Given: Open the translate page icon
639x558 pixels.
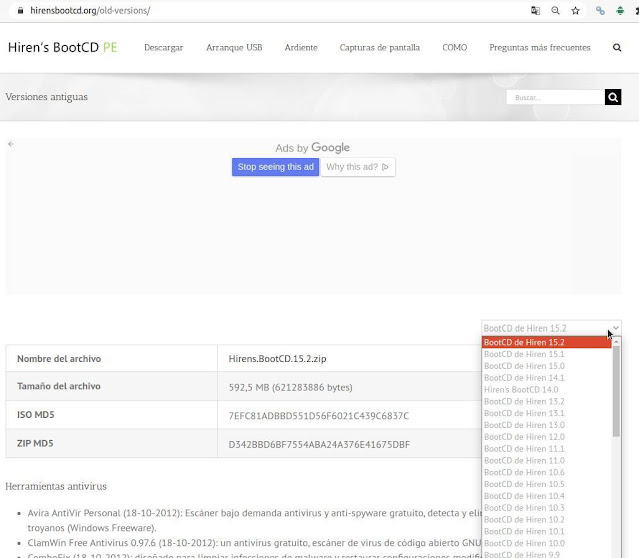Looking at the screenshot, I should tap(535, 11).
